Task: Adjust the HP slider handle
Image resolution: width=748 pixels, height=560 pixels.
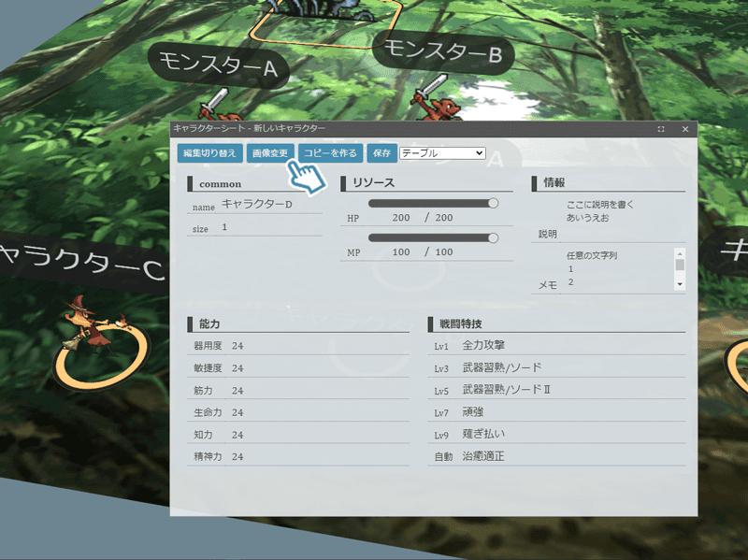Action: click(494, 203)
